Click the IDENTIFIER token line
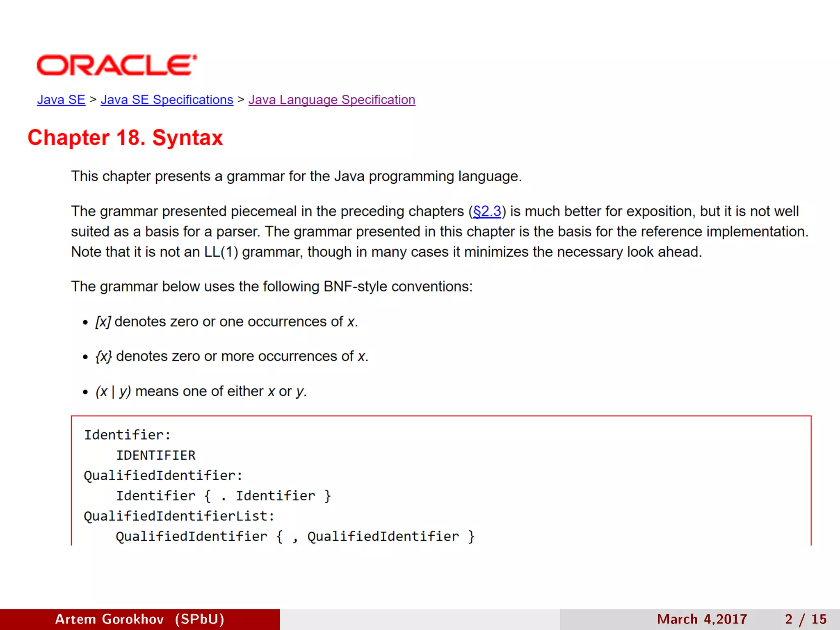 coord(155,455)
